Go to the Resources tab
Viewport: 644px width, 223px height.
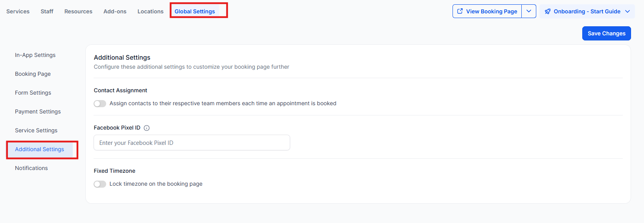point(78,11)
